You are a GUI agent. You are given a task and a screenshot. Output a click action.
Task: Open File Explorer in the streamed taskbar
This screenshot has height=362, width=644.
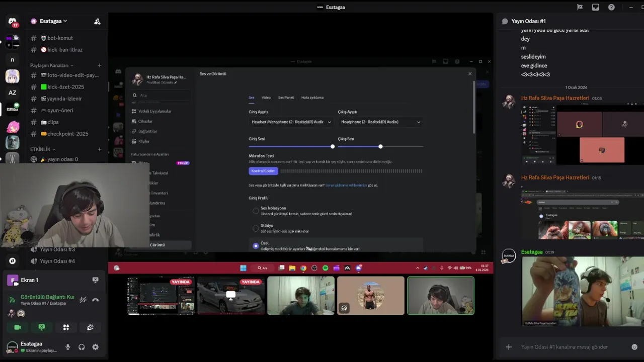click(x=292, y=268)
